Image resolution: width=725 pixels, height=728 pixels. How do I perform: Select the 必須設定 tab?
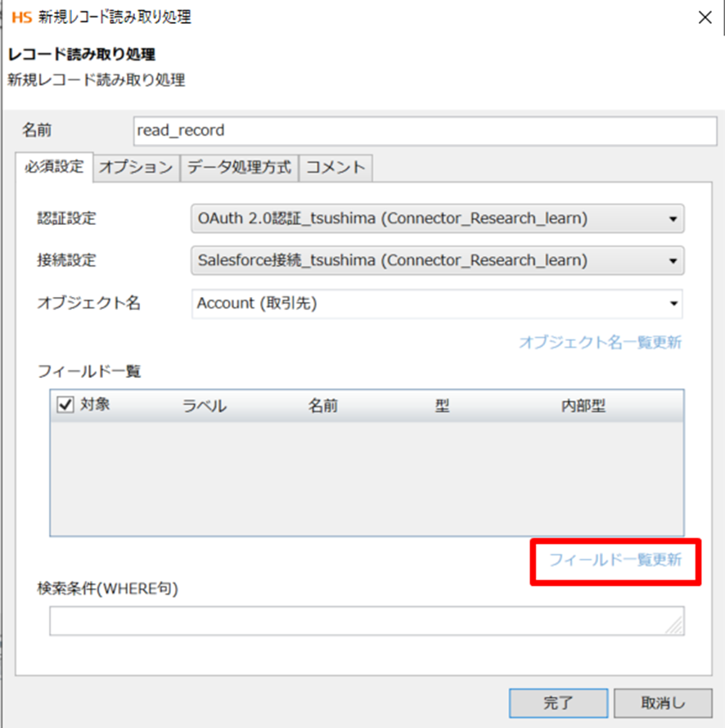point(54,167)
